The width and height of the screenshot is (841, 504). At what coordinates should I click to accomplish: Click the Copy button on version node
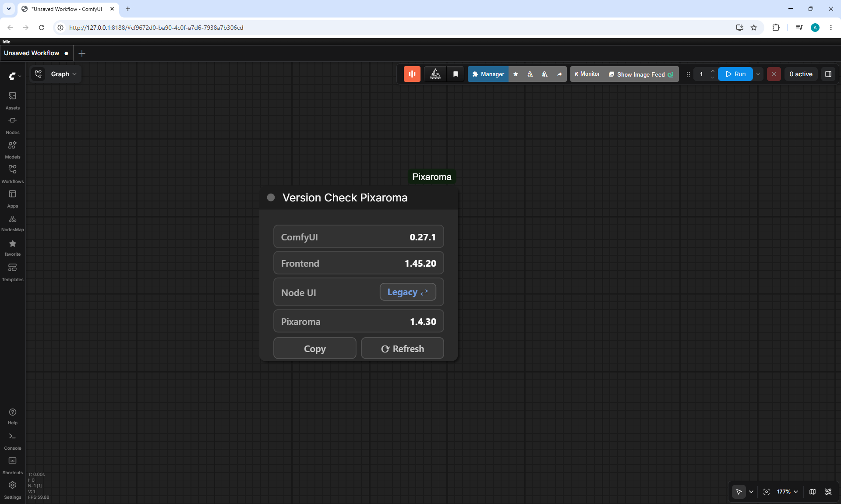point(315,349)
